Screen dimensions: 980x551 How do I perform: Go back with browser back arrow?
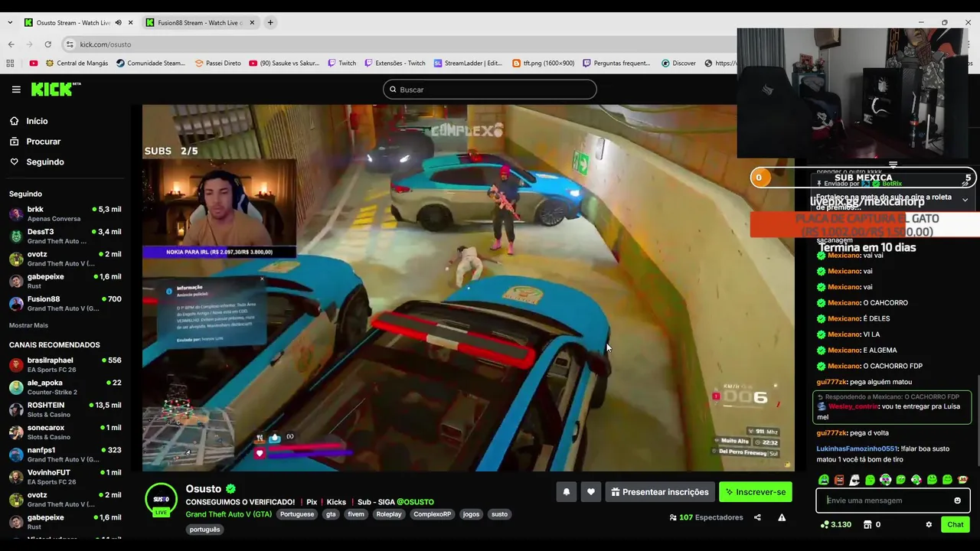(x=11, y=44)
